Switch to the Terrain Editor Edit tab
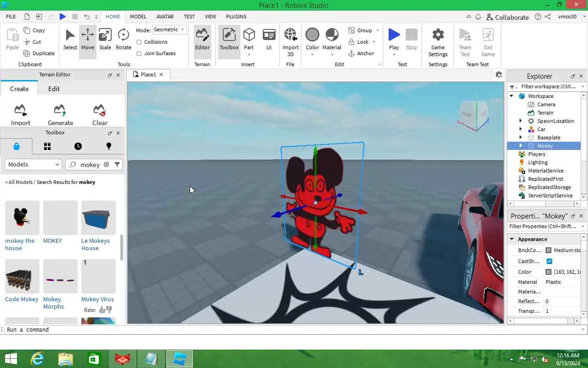 (x=54, y=89)
